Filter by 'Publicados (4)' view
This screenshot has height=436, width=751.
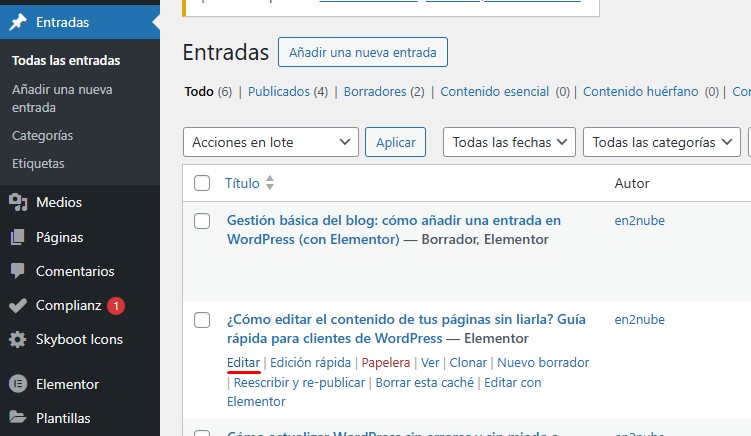click(288, 91)
